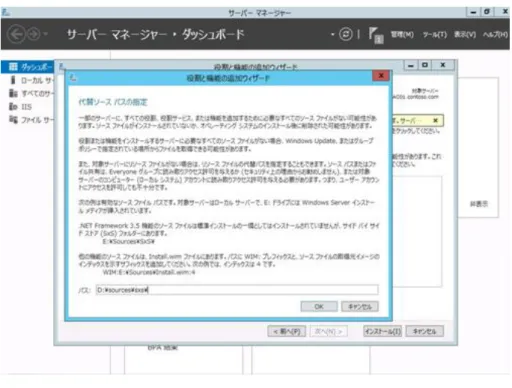Select IIS in the sidebar
The width and height of the screenshot is (512, 388).
tap(21, 107)
